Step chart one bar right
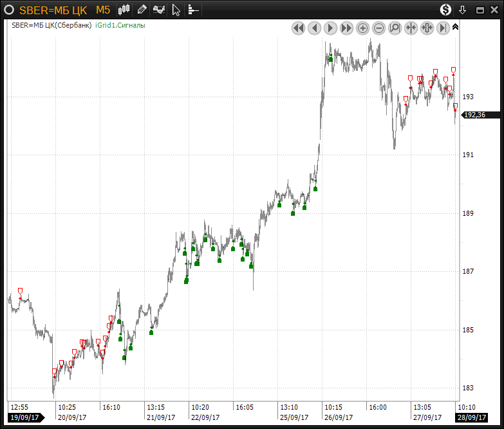 click(330, 28)
